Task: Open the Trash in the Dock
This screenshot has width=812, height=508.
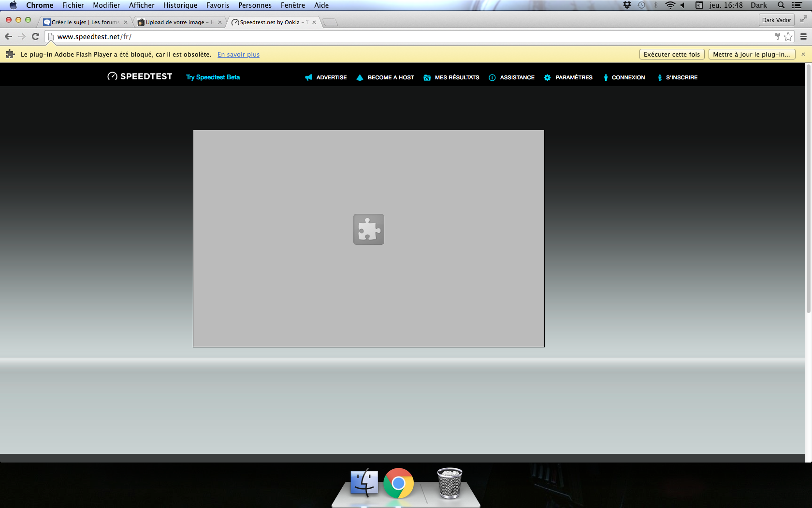Action: pyautogui.click(x=449, y=483)
